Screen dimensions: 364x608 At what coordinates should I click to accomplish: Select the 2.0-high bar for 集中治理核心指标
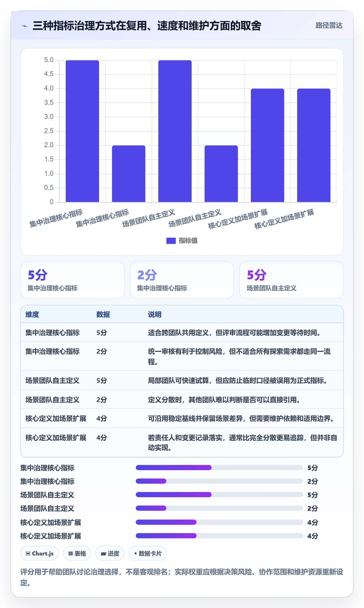tap(129, 174)
